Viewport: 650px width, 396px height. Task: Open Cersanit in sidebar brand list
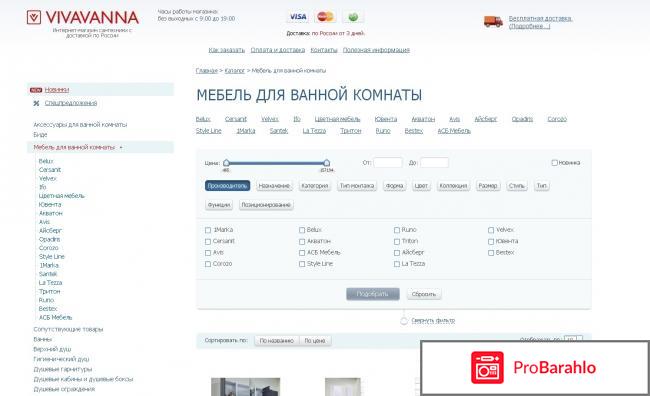[50, 170]
